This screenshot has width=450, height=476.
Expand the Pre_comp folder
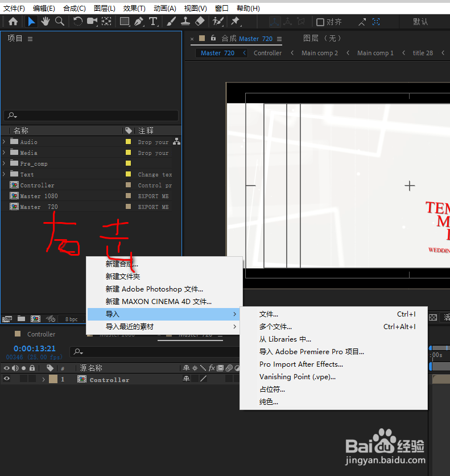tap(4, 163)
